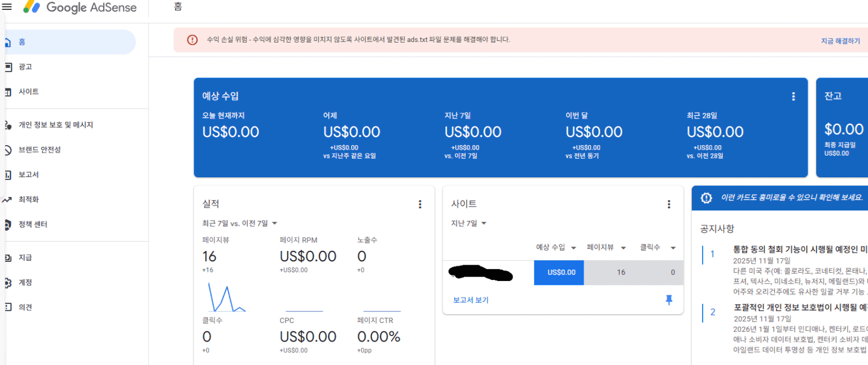Open the 예상 수입 column dropdown
868x365 pixels.
[x=573, y=248]
